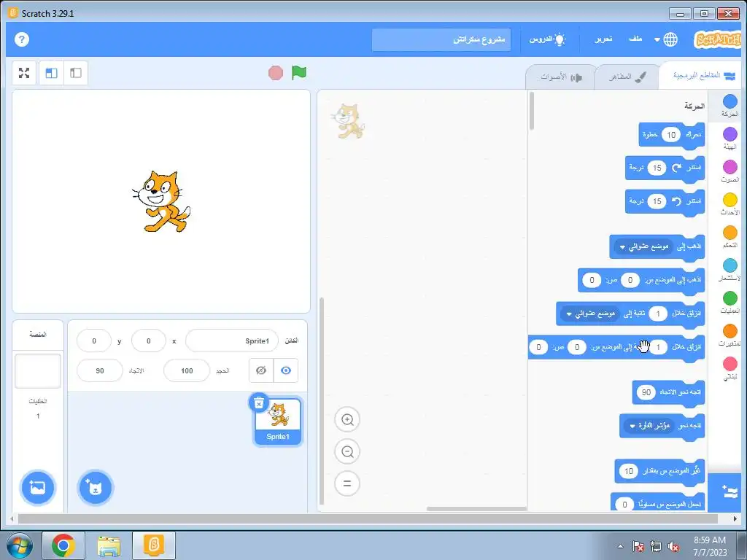The width and height of the screenshot is (747, 560).
Task: Click the hide sprite crossed-eye toggle
Action: coord(261,370)
